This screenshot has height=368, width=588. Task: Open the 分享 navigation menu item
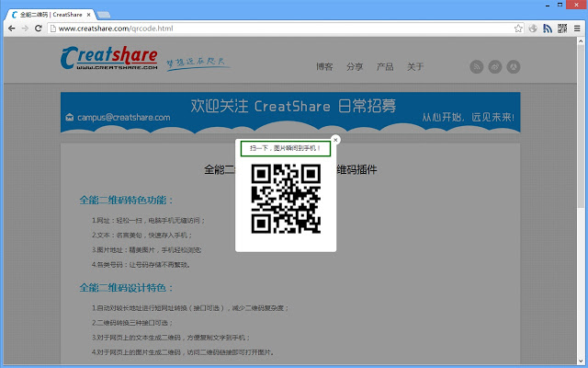355,67
